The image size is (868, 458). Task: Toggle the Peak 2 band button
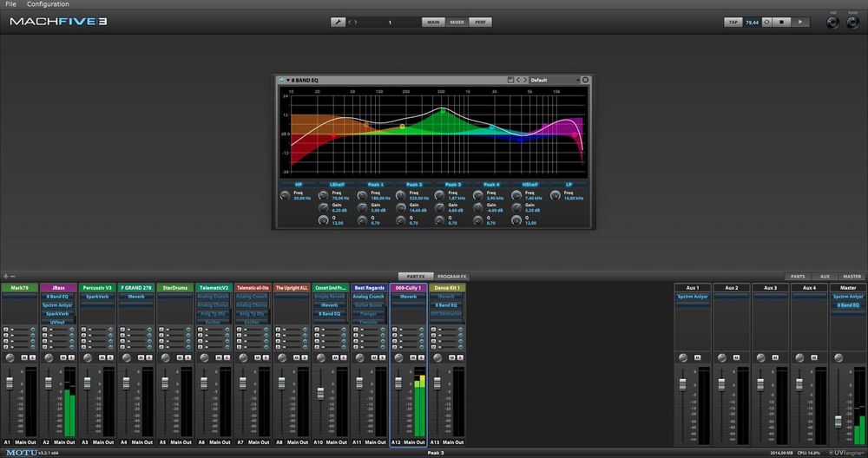coord(414,184)
